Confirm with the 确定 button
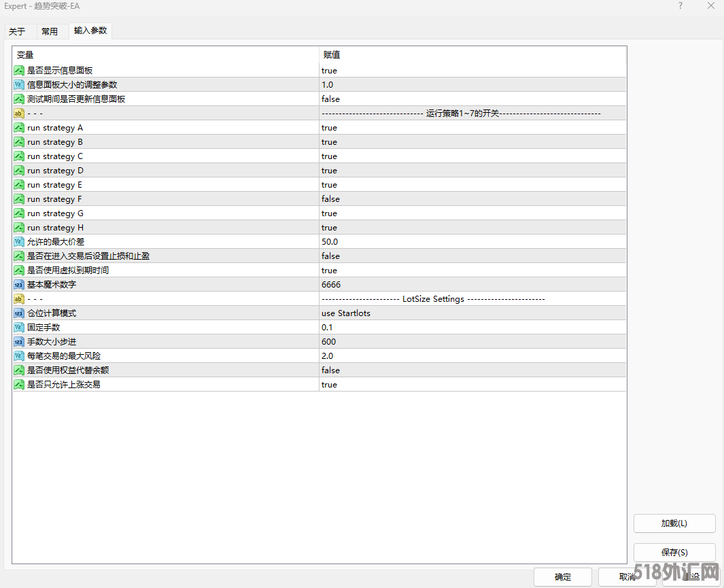This screenshot has height=588, width=724. [x=563, y=577]
